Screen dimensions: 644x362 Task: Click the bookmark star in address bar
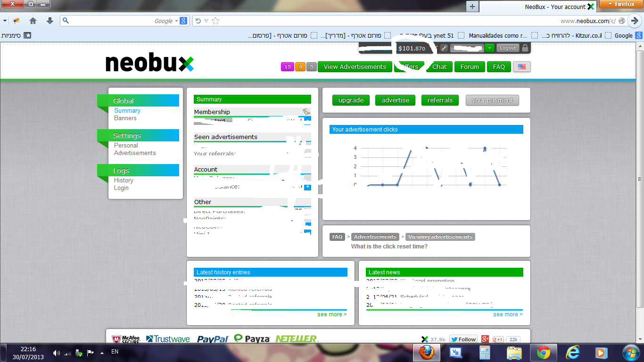(215, 21)
